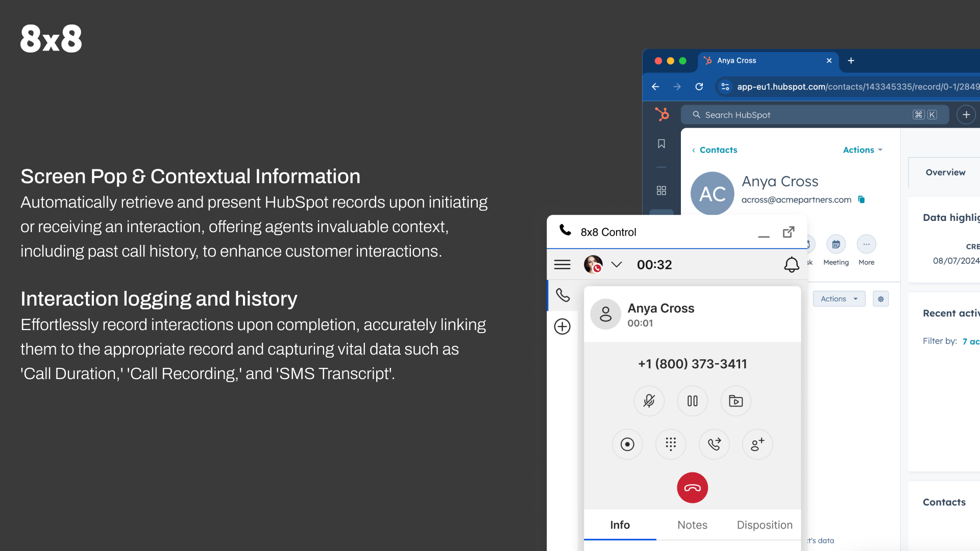This screenshot has width=980, height=551.
Task: Expand the gray Actions button dropdown
Action: (839, 299)
